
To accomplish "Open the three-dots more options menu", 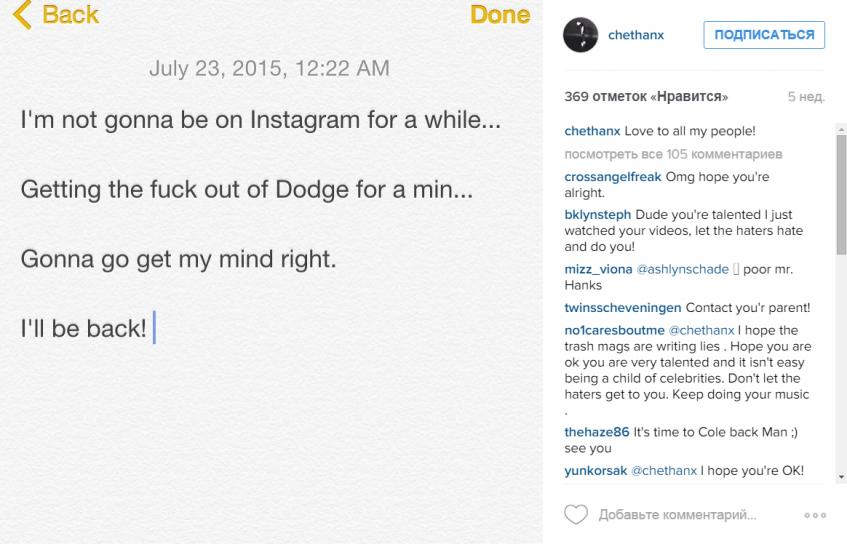I will coord(815,516).
